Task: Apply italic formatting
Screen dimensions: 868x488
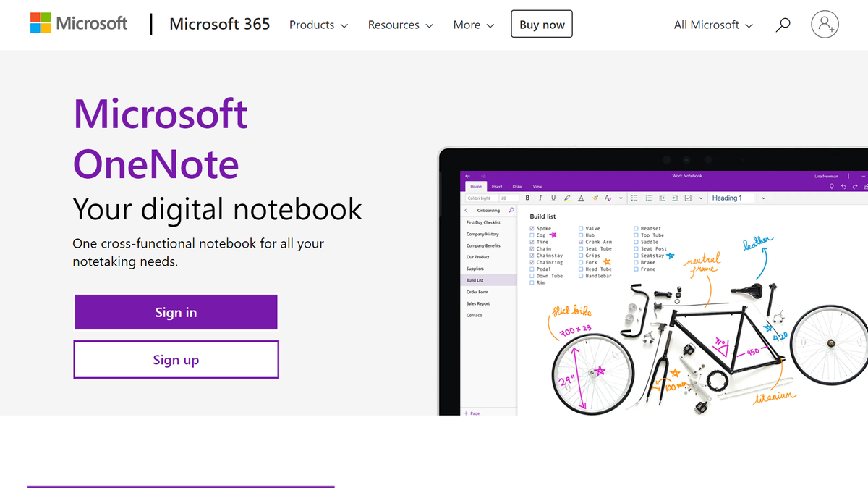Action: click(x=540, y=198)
